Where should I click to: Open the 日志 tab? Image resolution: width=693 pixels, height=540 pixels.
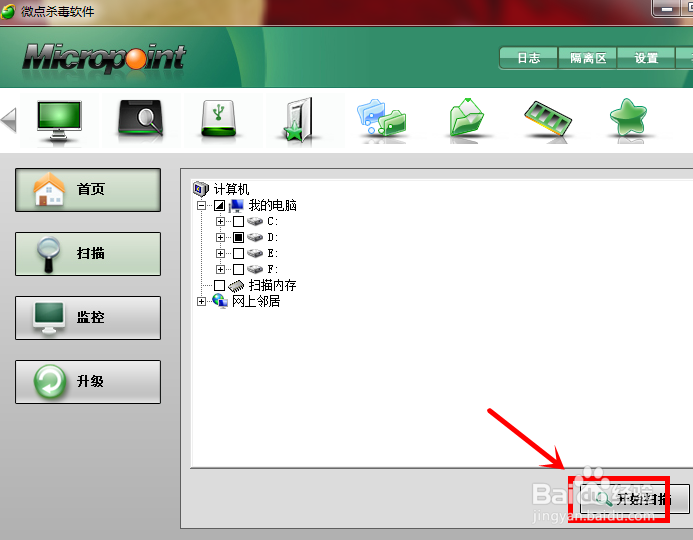[529, 58]
